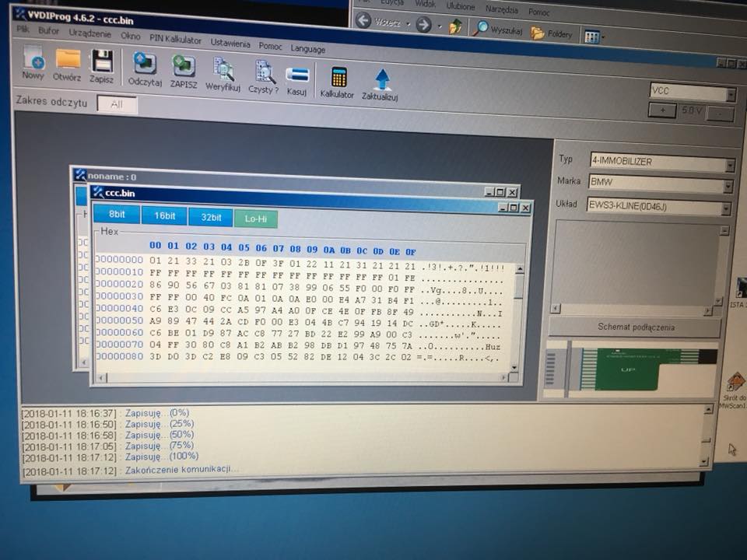Save with the Zapisz floppy icon

[x=101, y=67]
